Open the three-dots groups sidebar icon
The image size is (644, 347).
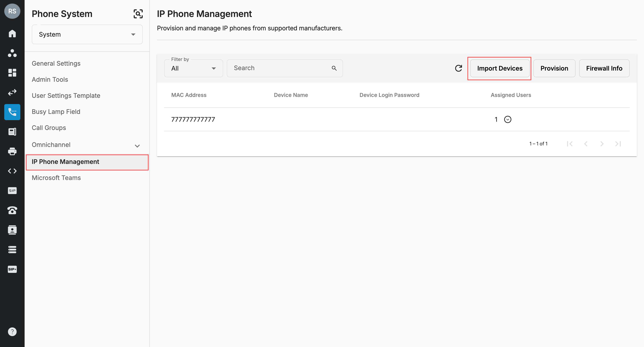coord(12,53)
